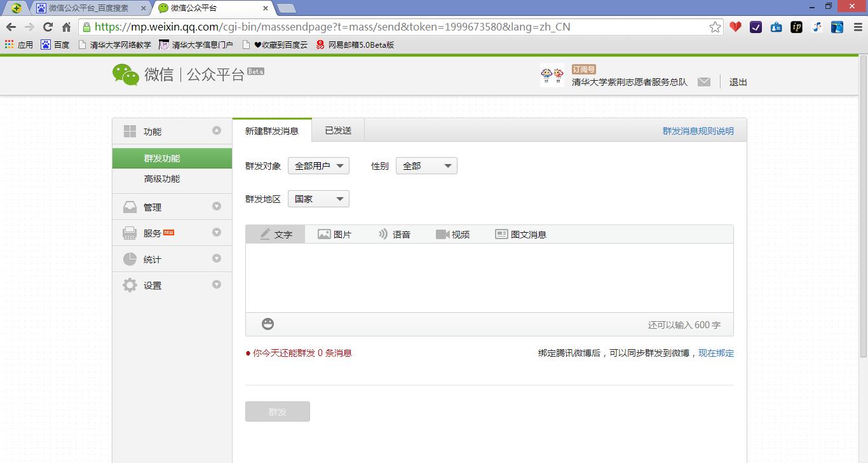Click the 现在绑定 link
This screenshot has width=868, height=463.
click(716, 353)
